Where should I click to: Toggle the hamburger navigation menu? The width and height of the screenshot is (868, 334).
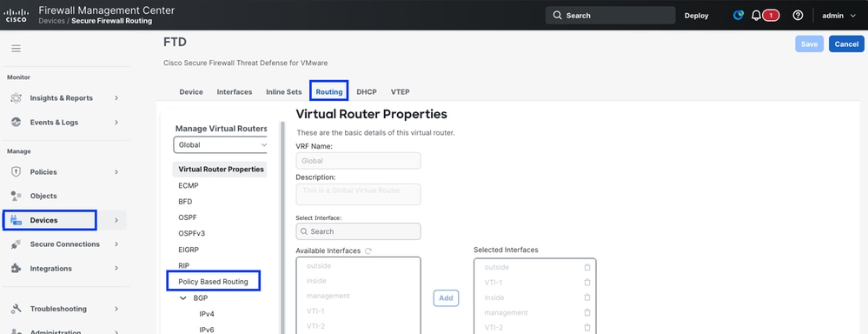(x=16, y=49)
